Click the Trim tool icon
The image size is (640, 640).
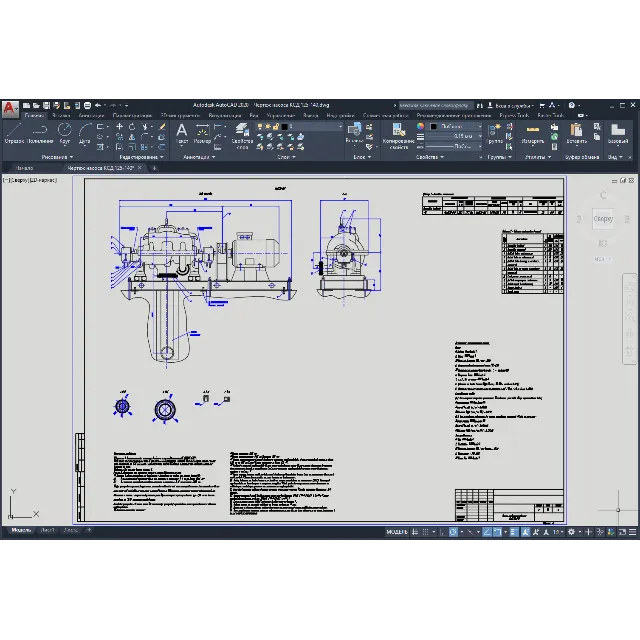click(145, 127)
